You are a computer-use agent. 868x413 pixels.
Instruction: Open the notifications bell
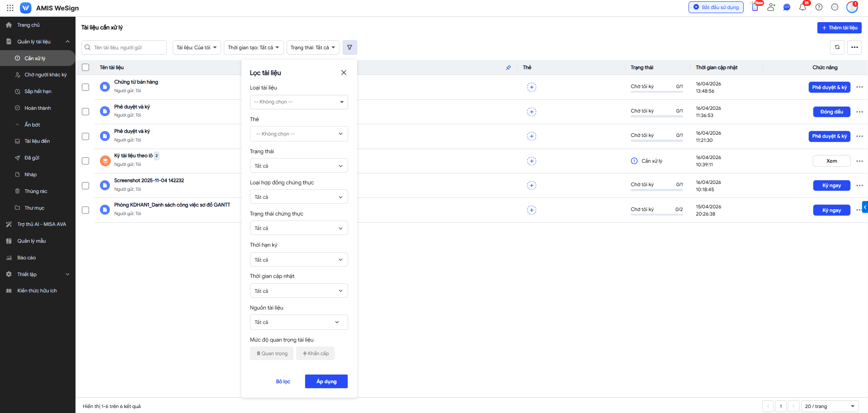[x=802, y=7]
